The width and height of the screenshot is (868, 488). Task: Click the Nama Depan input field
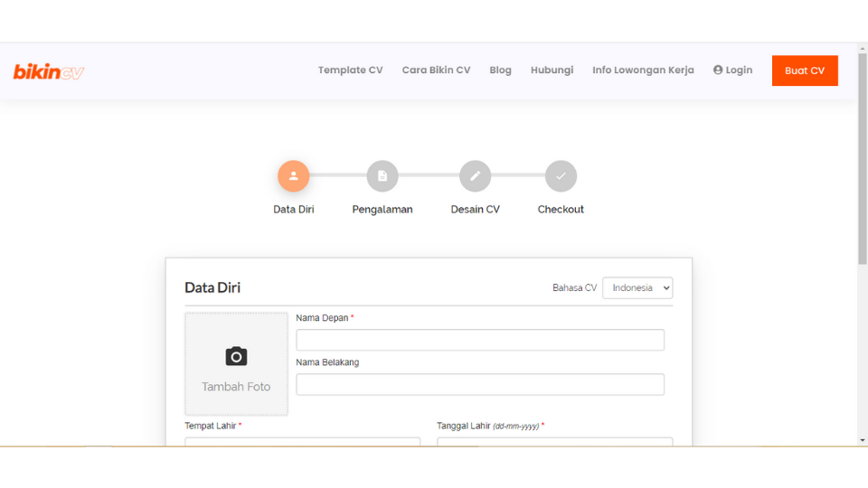tap(479, 340)
